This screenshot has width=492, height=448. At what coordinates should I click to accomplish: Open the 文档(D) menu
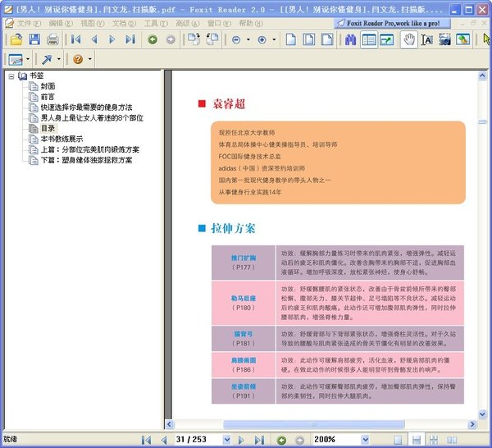click(125, 23)
